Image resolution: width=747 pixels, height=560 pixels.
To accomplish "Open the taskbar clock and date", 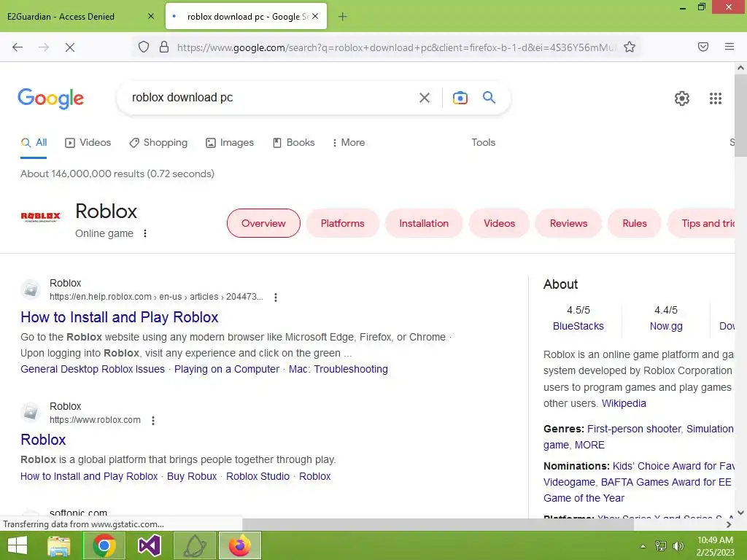I will click(715, 546).
